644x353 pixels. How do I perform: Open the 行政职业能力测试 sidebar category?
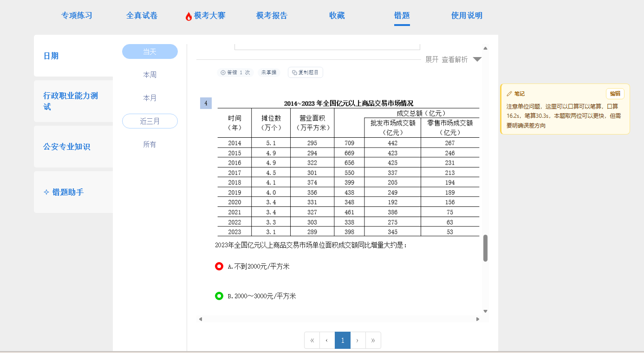(73, 101)
